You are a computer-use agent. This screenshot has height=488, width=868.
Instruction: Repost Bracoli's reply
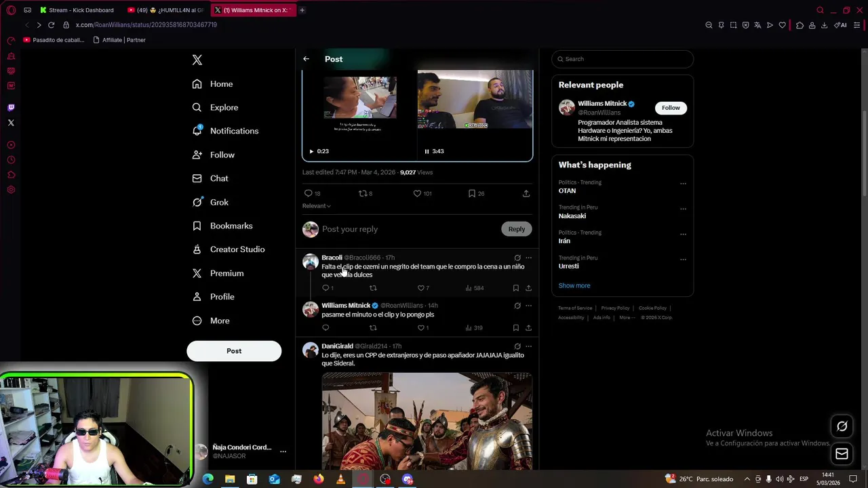click(x=373, y=288)
